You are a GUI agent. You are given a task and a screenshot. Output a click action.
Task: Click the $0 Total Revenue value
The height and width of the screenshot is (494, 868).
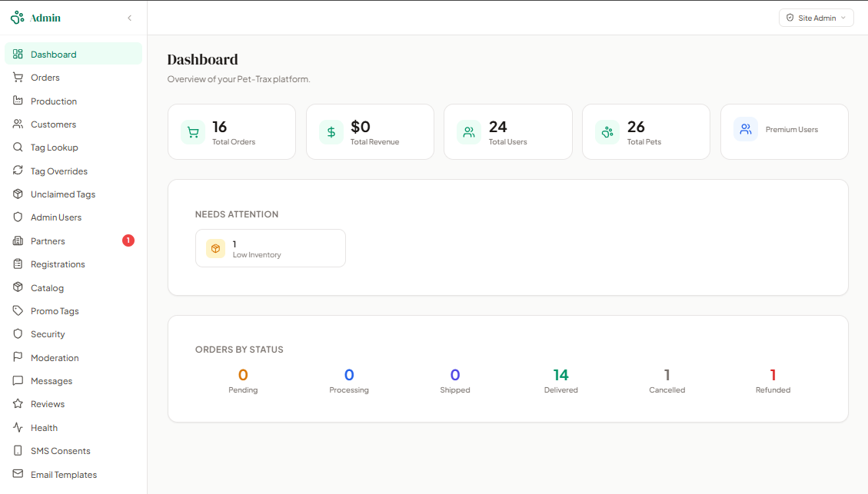tap(361, 127)
